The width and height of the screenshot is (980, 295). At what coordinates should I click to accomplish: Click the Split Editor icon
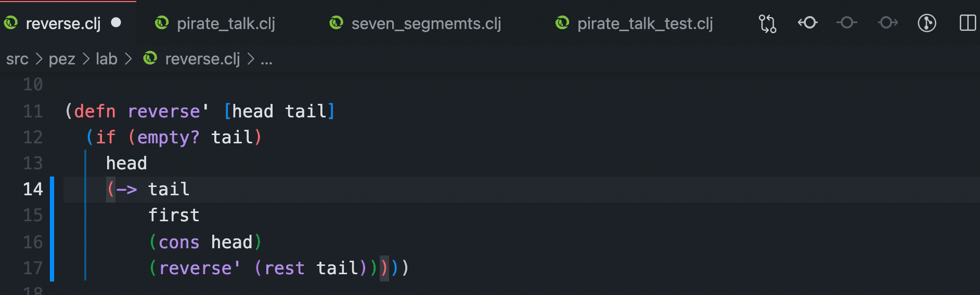click(968, 23)
